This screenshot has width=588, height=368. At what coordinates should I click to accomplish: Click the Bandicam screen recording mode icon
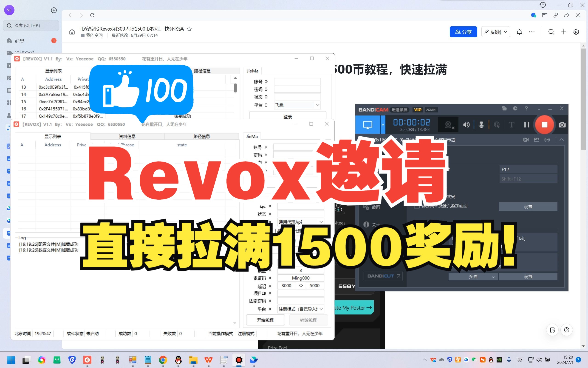point(368,125)
